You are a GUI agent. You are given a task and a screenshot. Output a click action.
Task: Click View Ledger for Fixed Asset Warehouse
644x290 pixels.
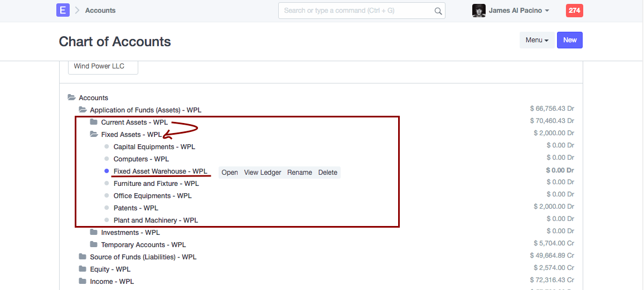pyautogui.click(x=263, y=173)
